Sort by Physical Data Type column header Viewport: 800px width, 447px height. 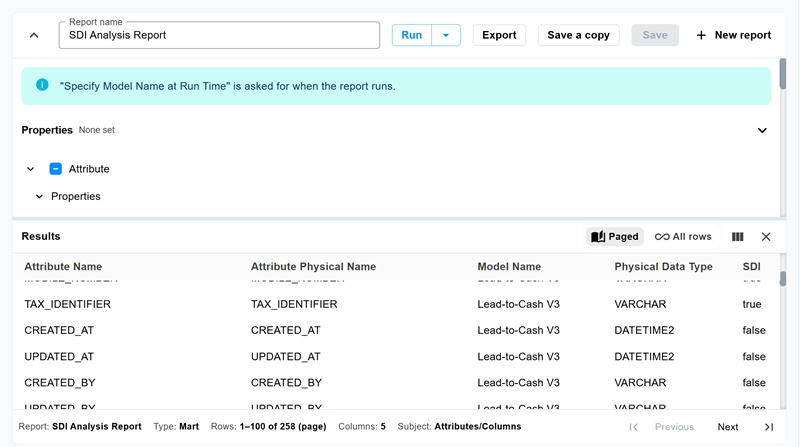coord(663,266)
